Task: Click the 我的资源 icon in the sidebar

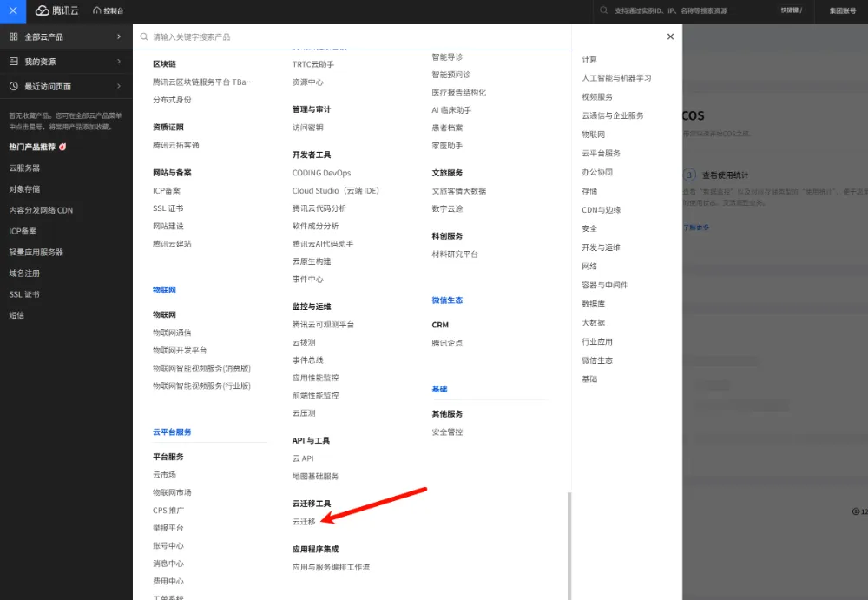Action: pyautogui.click(x=13, y=62)
